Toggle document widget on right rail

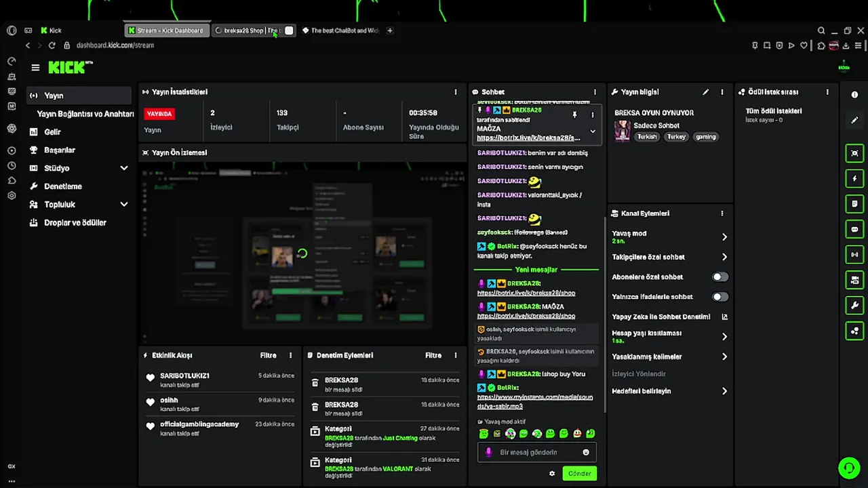tap(854, 204)
